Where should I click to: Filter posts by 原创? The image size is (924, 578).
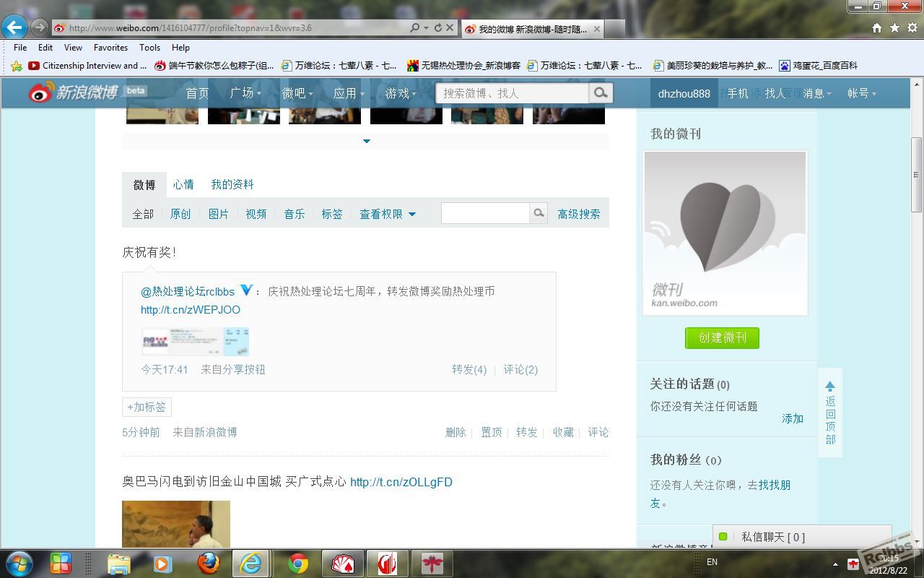pos(180,214)
